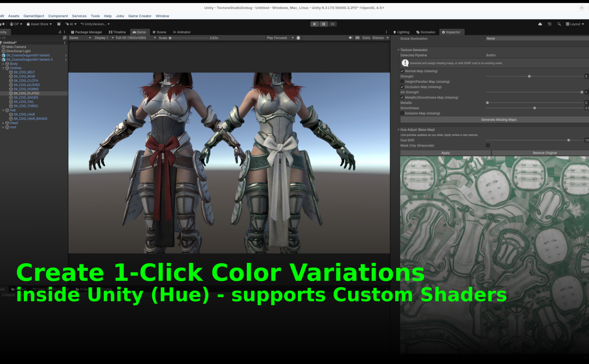Screen dimensions: 589x364
Task: Open the Play Focused dropdown
Action: [280, 38]
